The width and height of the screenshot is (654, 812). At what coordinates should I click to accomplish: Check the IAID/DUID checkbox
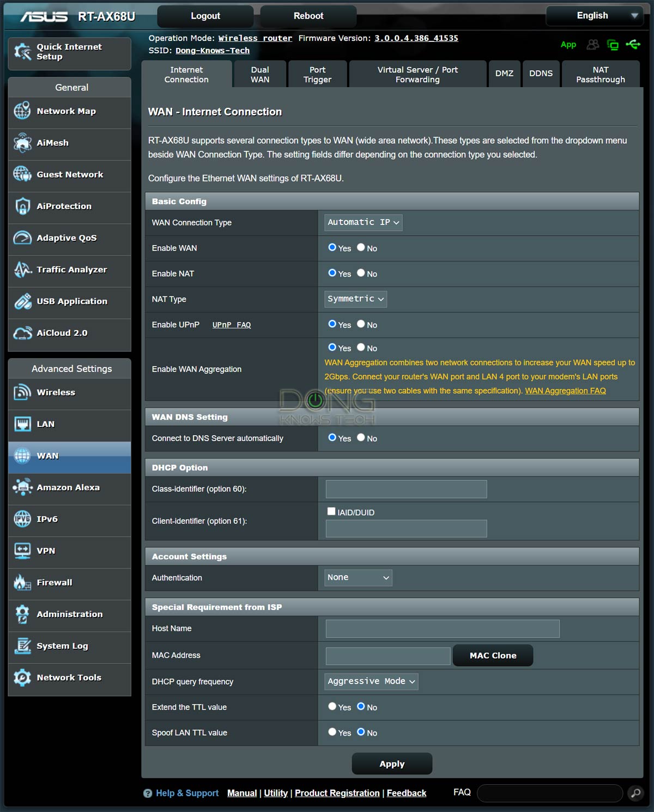coord(331,511)
